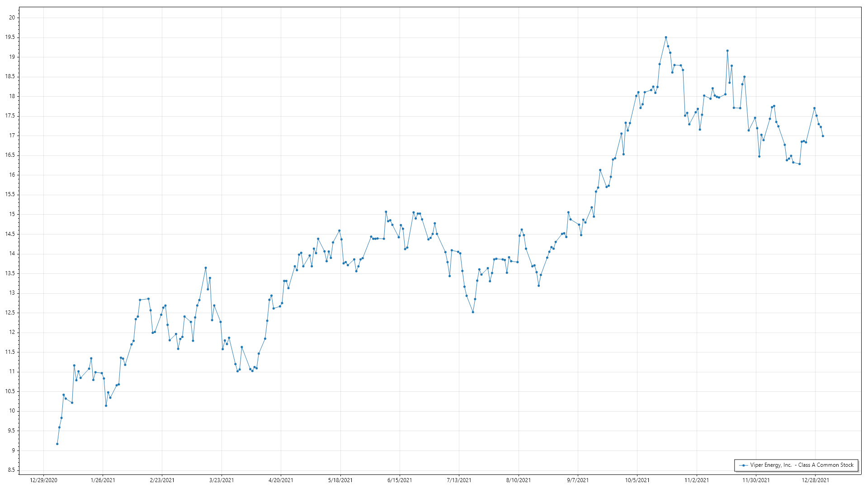Select the 4/20/2021 x-axis date label
Viewport: 868px width, 488px height.
pos(281,480)
